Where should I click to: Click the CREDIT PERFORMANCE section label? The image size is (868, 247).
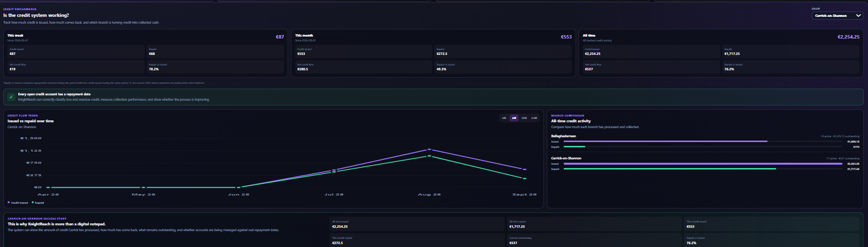pyautogui.click(x=20, y=9)
